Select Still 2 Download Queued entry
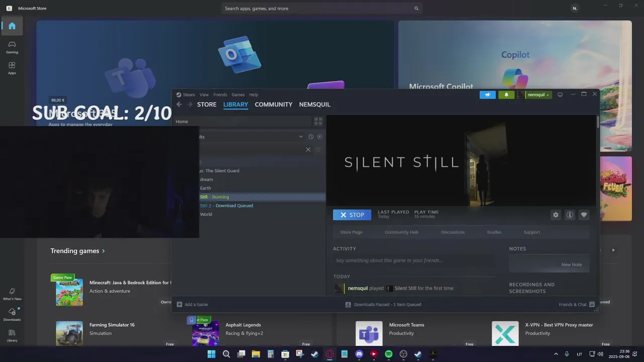Screen dimensions: 644x362 click(x=226, y=206)
